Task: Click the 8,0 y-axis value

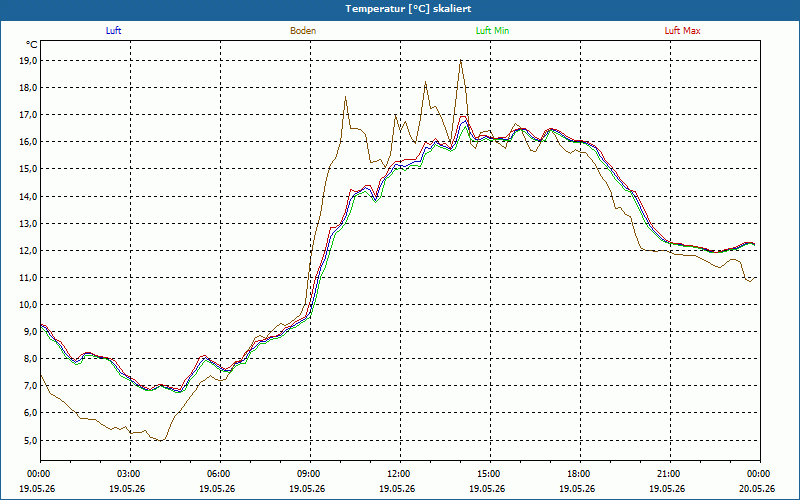Action: (30, 359)
